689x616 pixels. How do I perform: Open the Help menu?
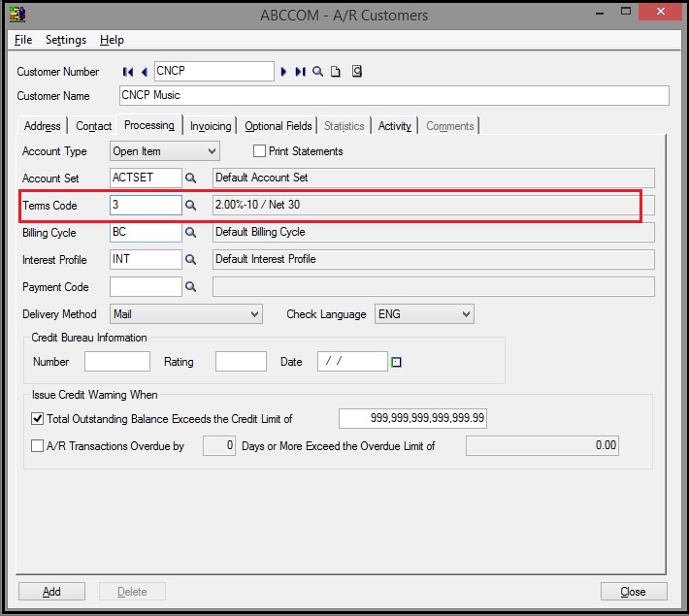point(112,40)
